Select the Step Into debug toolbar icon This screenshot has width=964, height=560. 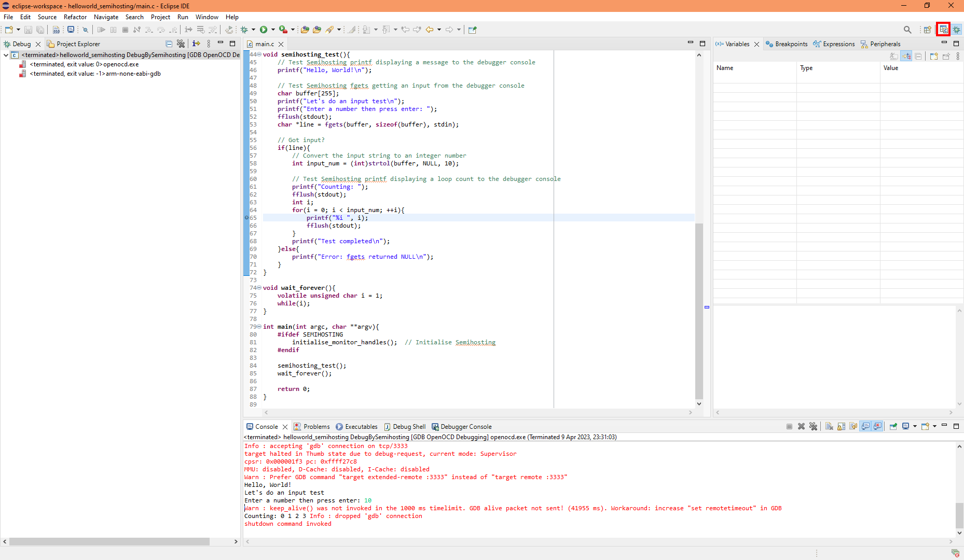pos(149,30)
